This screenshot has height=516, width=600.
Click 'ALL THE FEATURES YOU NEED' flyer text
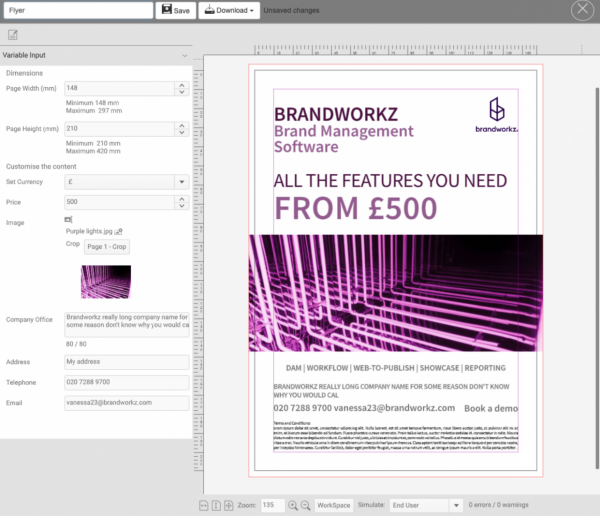point(390,181)
